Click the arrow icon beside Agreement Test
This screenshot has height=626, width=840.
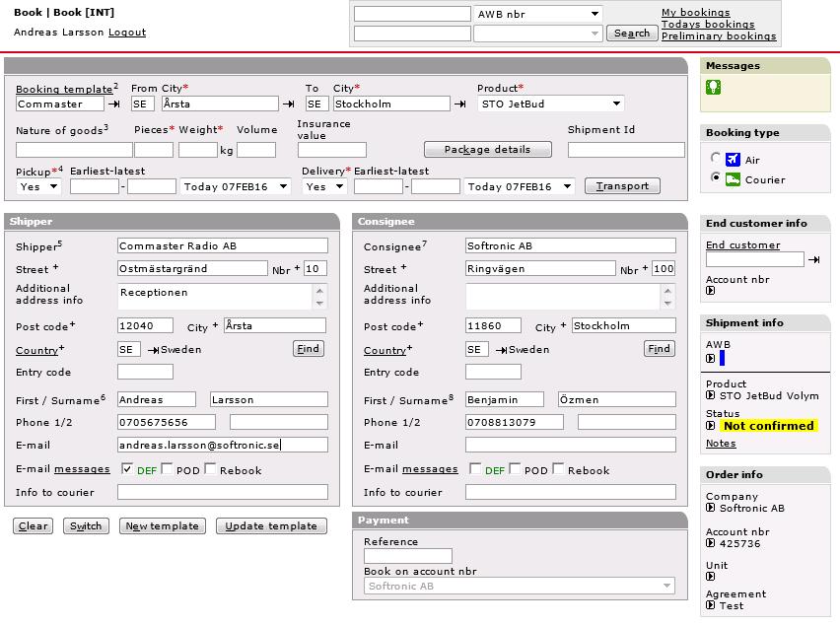(x=711, y=605)
